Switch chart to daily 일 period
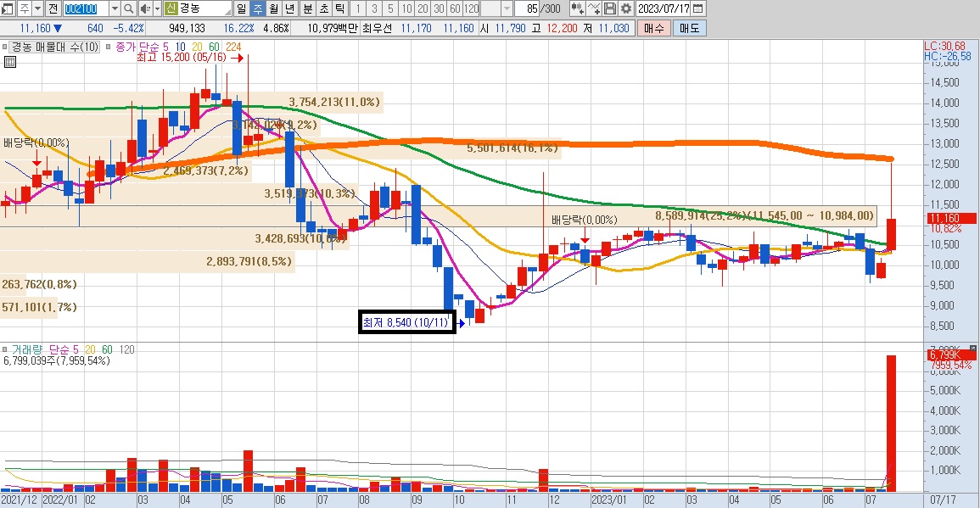980x508 pixels. (242, 8)
